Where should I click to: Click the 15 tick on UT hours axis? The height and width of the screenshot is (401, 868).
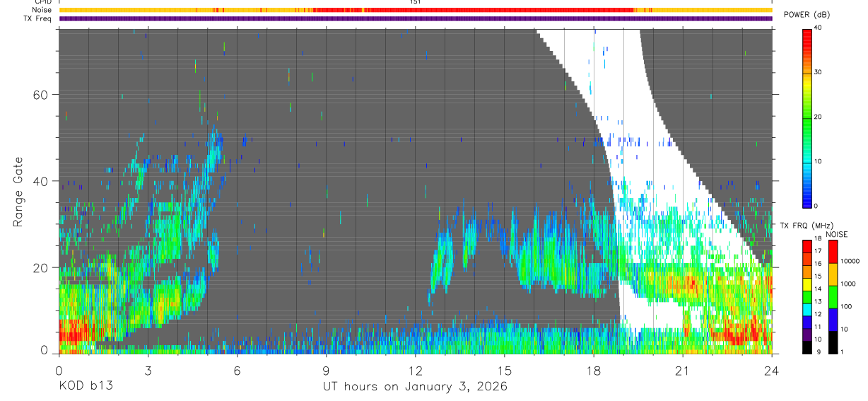[504, 370]
